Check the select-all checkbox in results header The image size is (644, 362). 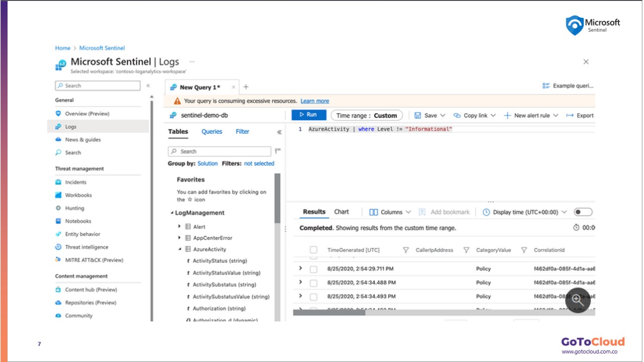[x=313, y=250]
